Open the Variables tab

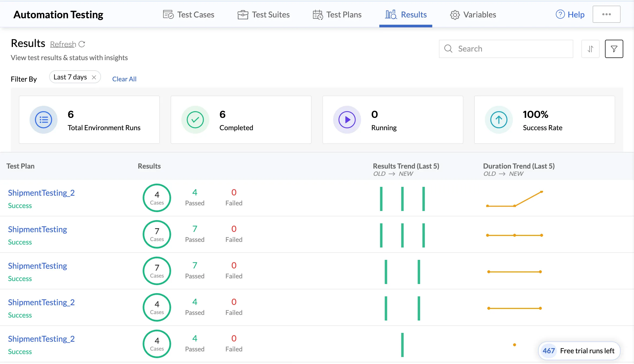(473, 14)
